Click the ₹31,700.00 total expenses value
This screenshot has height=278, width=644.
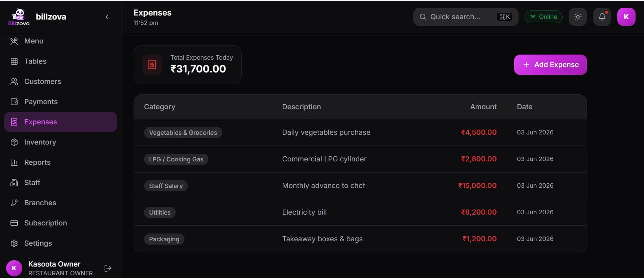198,69
